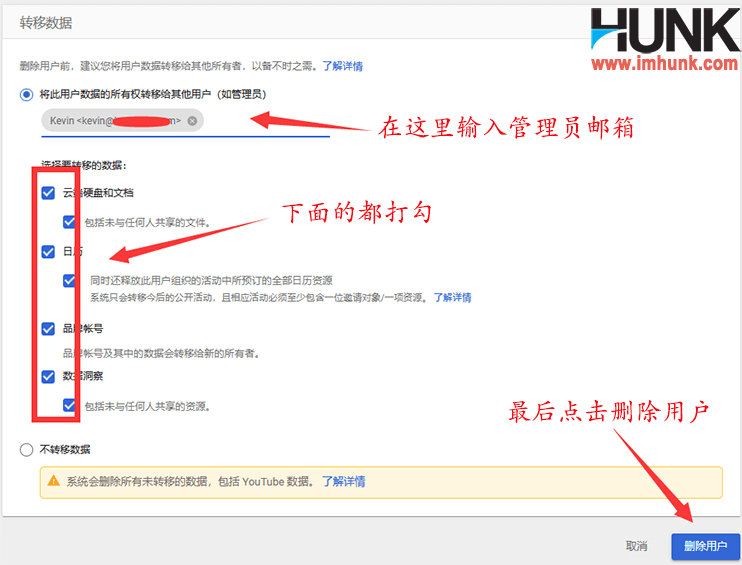
Task: Select the 不转移数据 radio button
Action: [x=26, y=450]
